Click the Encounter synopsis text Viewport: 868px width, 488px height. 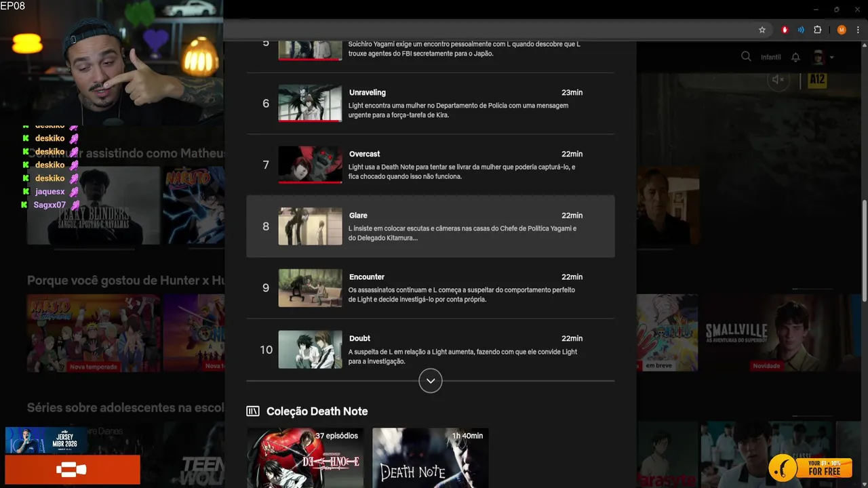[462, 295]
